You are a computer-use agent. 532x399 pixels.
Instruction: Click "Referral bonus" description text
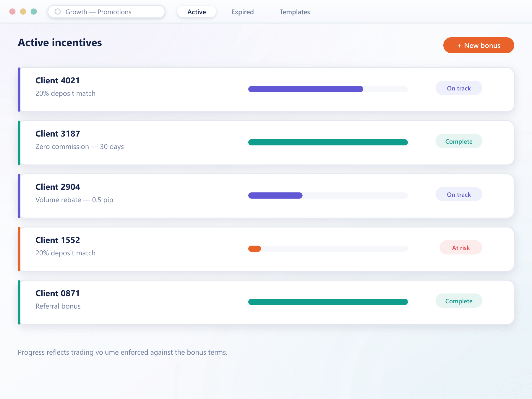point(58,306)
